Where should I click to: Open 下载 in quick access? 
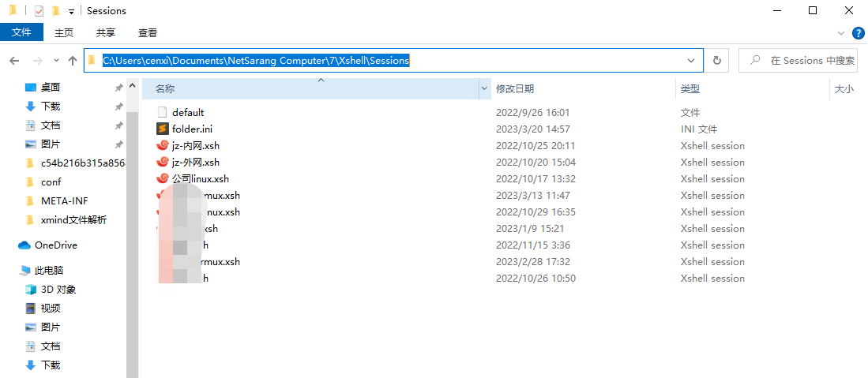(51, 107)
